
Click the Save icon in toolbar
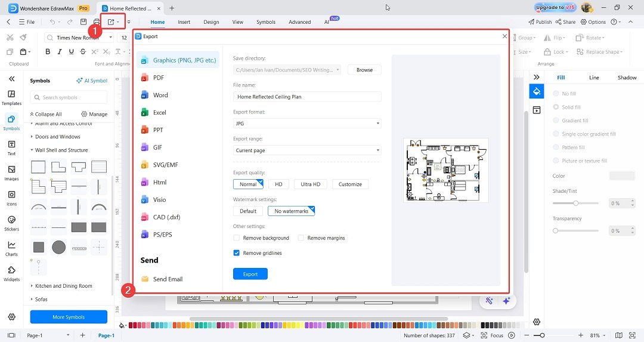pyautogui.click(x=83, y=22)
